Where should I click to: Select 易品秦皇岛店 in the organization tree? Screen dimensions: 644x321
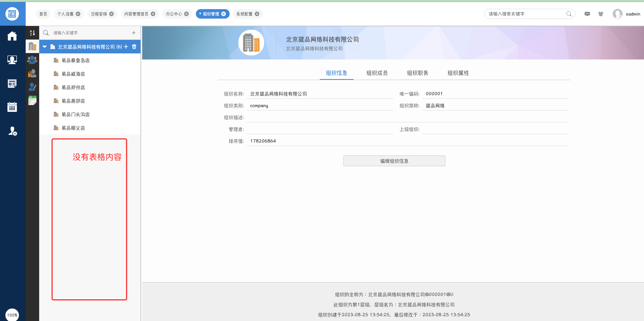point(76,60)
